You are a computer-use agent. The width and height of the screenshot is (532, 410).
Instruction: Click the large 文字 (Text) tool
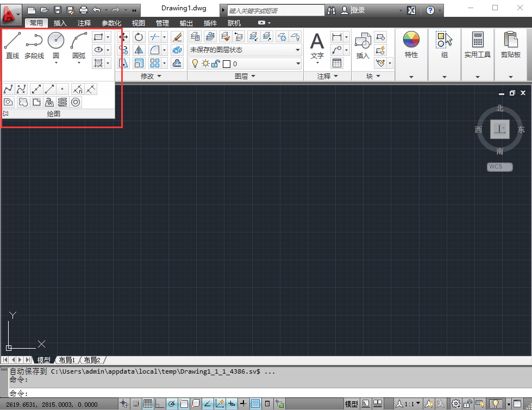[317, 47]
